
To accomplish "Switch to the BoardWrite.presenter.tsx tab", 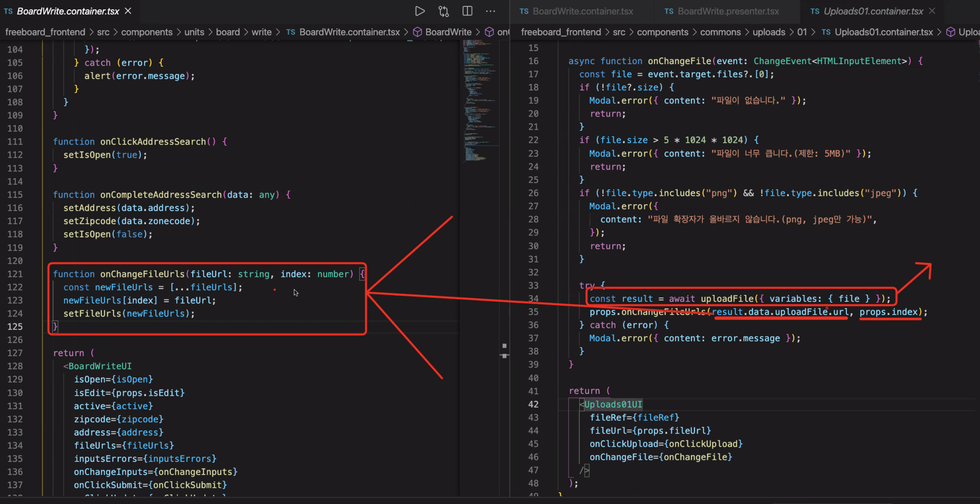I will [x=728, y=11].
